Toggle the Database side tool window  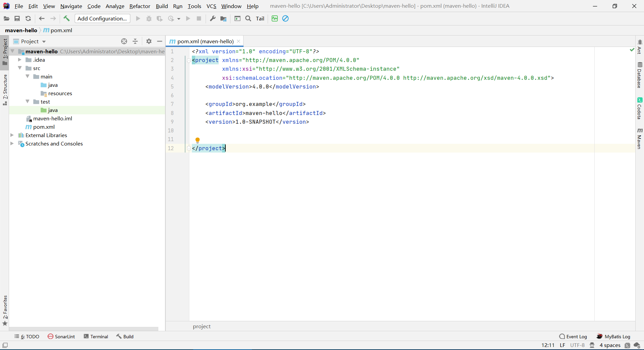(640, 75)
